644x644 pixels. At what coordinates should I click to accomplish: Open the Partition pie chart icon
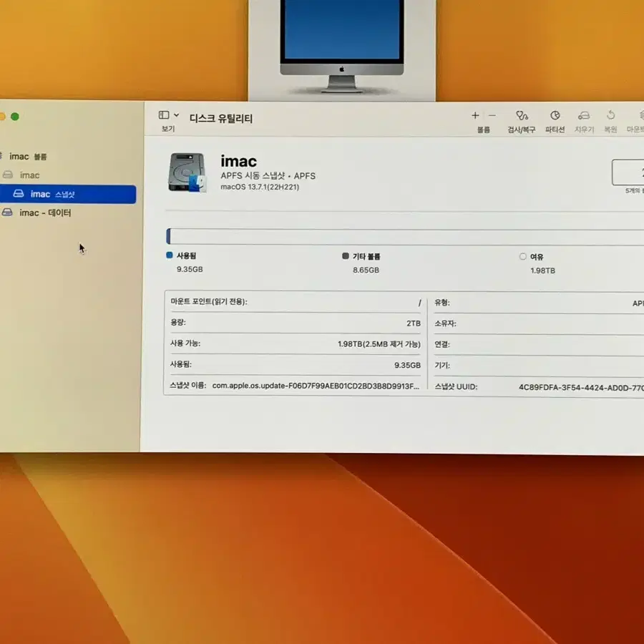[555, 115]
